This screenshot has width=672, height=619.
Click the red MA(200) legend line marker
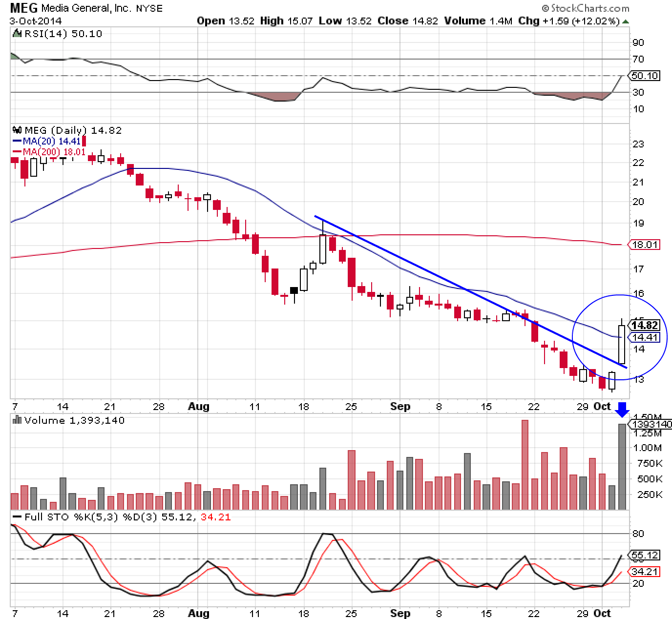[x=17, y=151]
